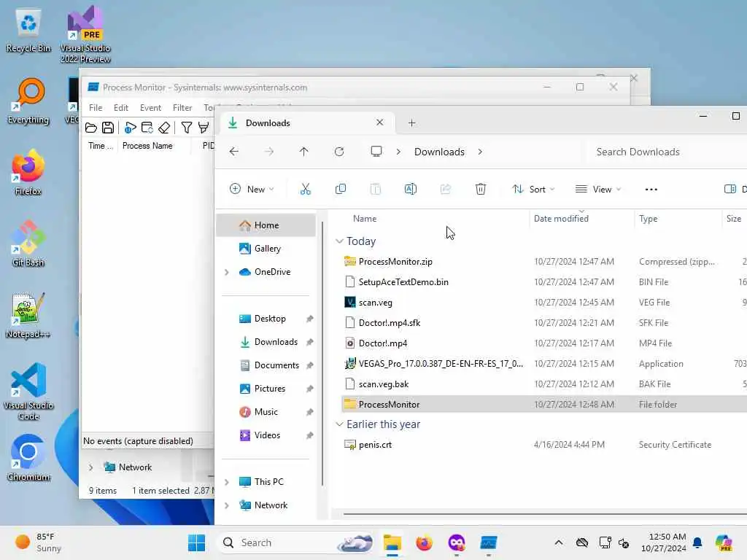747x560 pixels.
Task: Click the This PC monitor breadcrumb icon
Action: tap(376, 152)
